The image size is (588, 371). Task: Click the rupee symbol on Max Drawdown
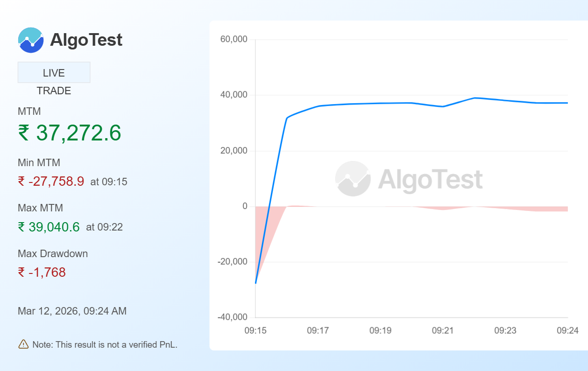pyautogui.click(x=22, y=272)
